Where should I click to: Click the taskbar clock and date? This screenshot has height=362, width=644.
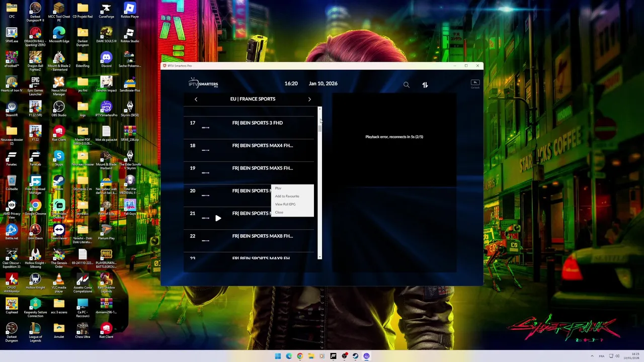coord(631,356)
